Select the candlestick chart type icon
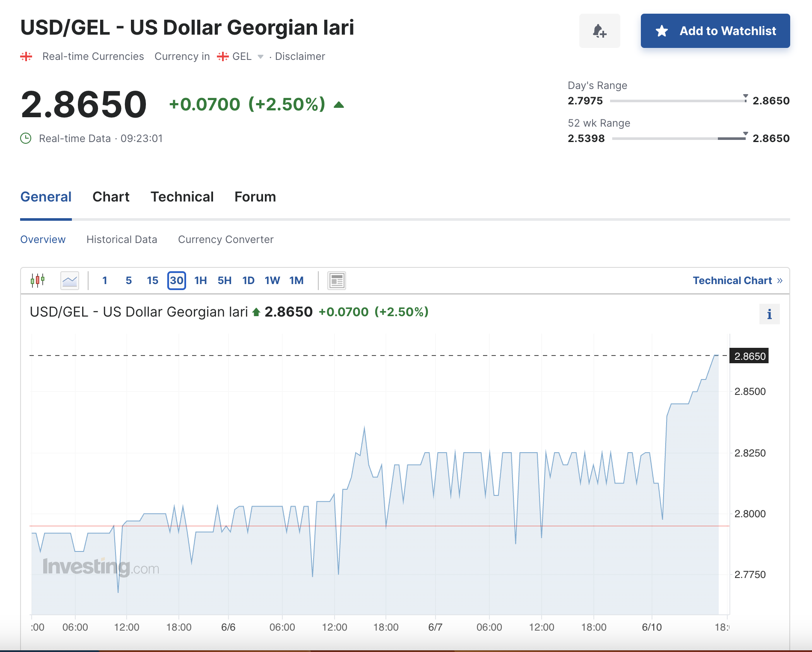812x652 pixels. coord(39,280)
